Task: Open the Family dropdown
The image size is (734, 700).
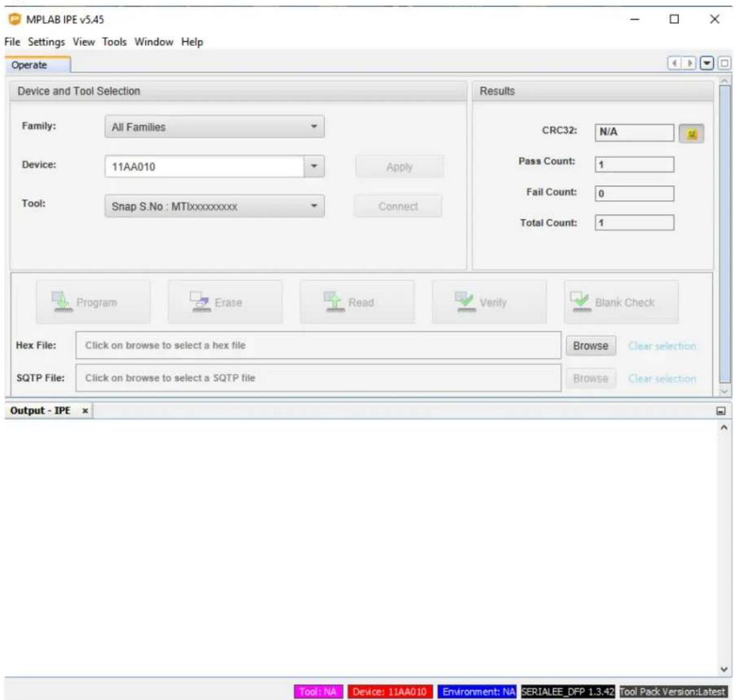Action: click(x=214, y=127)
